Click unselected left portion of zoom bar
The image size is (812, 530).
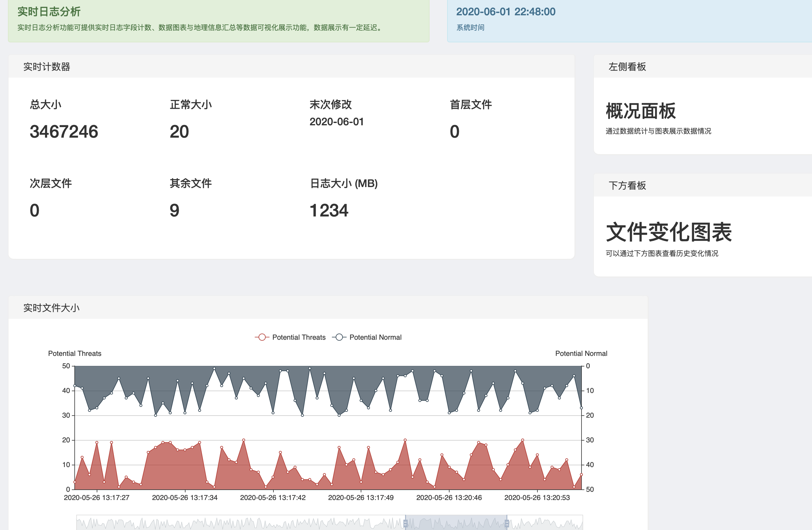(x=239, y=523)
